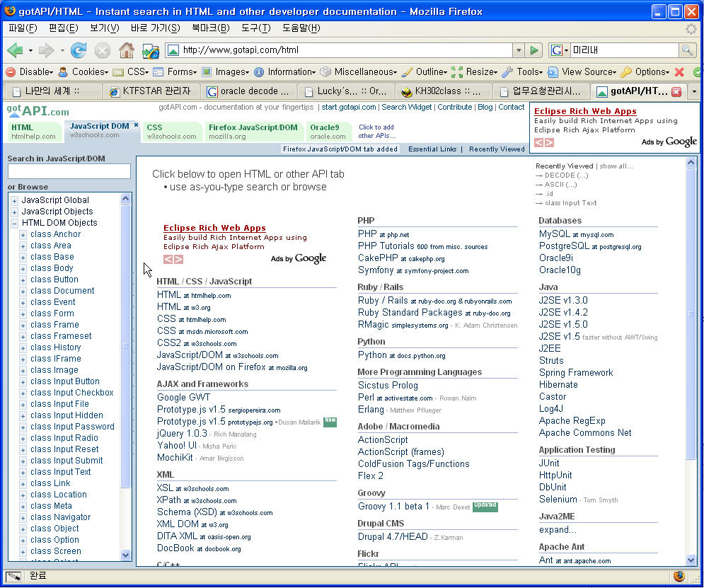Click the Search in JavaScript/DOM input field
This screenshot has width=704, height=588.
click(x=69, y=171)
